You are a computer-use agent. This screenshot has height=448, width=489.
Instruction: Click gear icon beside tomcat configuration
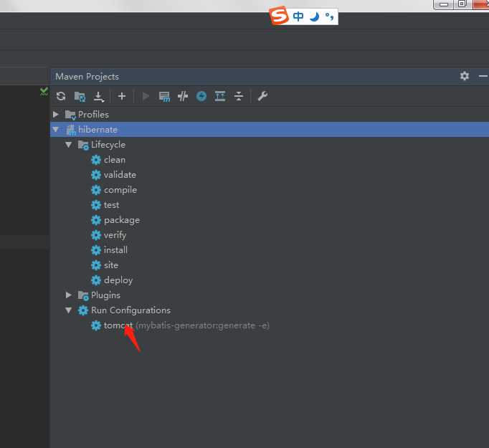[x=96, y=325]
